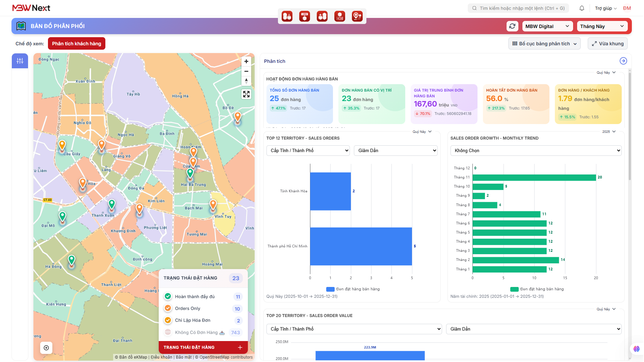This screenshot has height=362, width=644.
Task: Open the Không Chọn dropdown in monthly trend
Action: [536, 151]
